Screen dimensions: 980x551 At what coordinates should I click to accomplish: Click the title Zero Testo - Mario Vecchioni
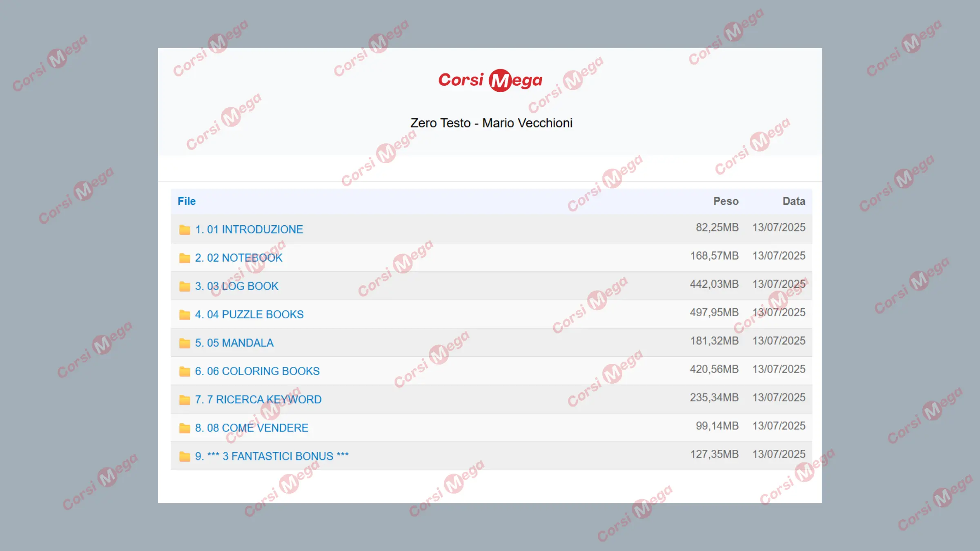(x=491, y=123)
